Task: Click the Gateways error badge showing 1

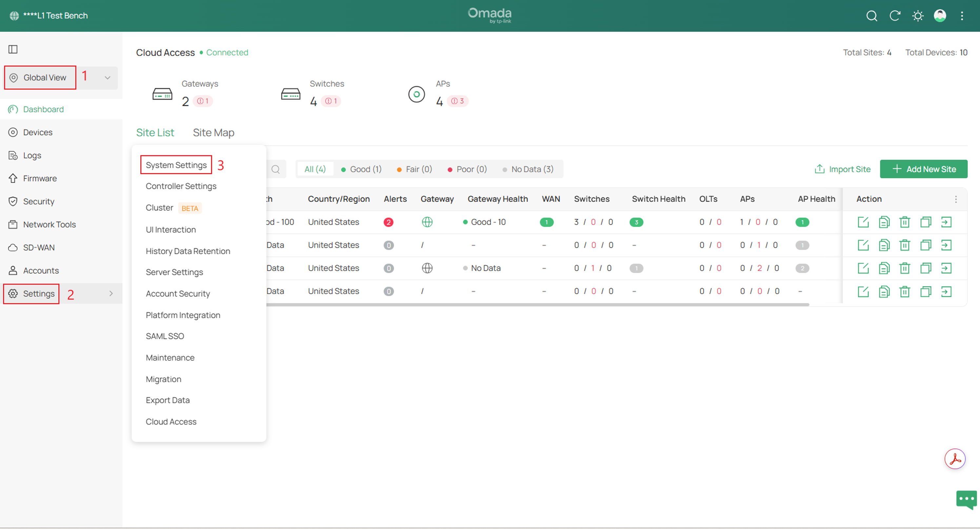Action: (x=203, y=102)
